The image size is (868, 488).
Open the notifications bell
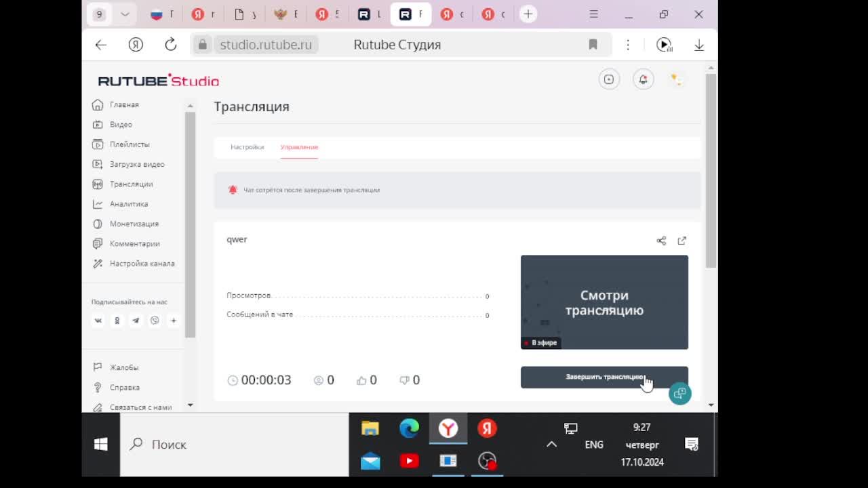tap(643, 79)
